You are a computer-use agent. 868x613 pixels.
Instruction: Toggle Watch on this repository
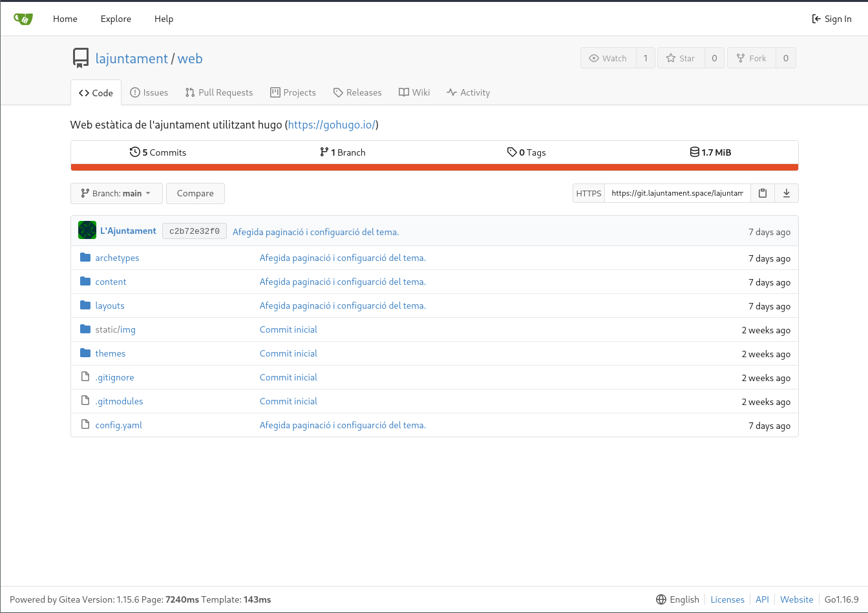(608, 58)
